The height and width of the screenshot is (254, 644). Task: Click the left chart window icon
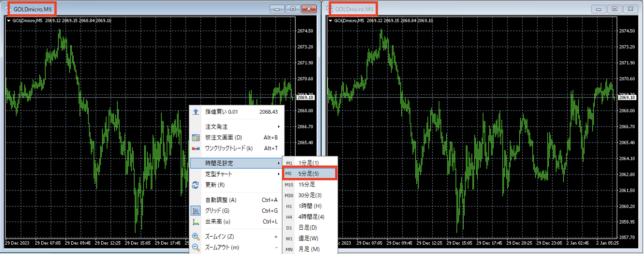pyautogui.click(x=7, y=9)
